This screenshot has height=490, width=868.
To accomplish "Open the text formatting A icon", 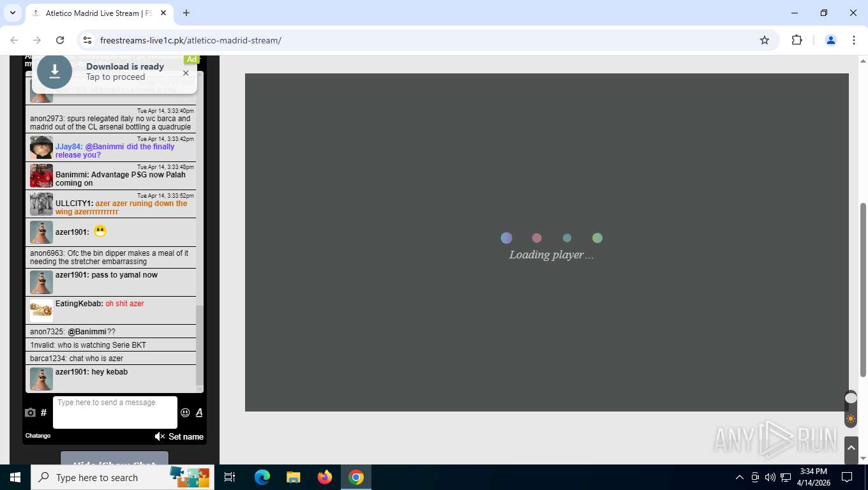I will pos(199,413).
